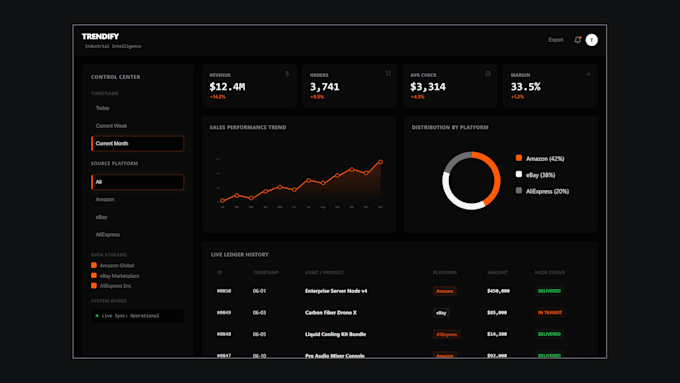Click the document icon on Avg Check card

pos(488,74)
